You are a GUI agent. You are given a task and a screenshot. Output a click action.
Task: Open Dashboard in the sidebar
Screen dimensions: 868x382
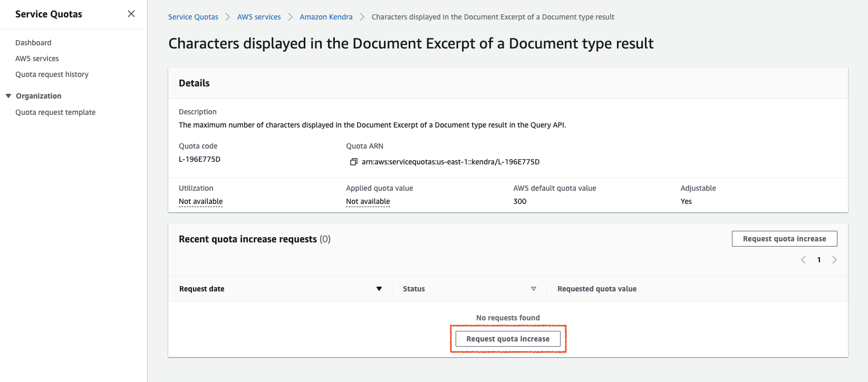click(x=33, y=43)
